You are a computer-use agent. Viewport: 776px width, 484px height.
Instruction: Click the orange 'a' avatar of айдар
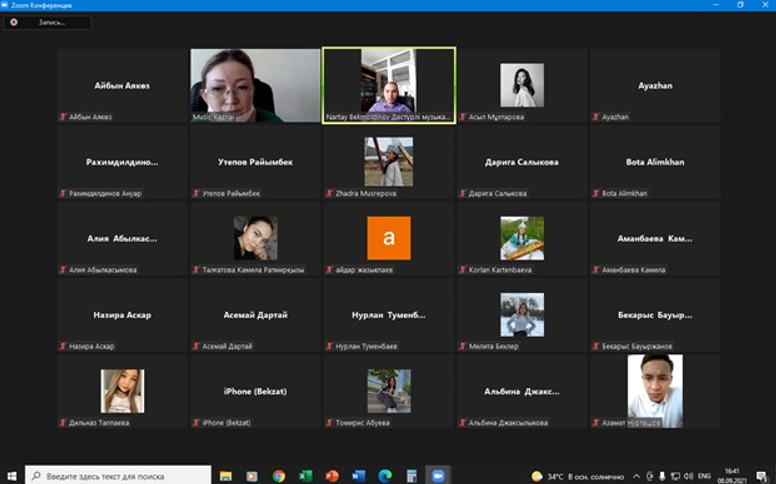click(x=388, y=238)
